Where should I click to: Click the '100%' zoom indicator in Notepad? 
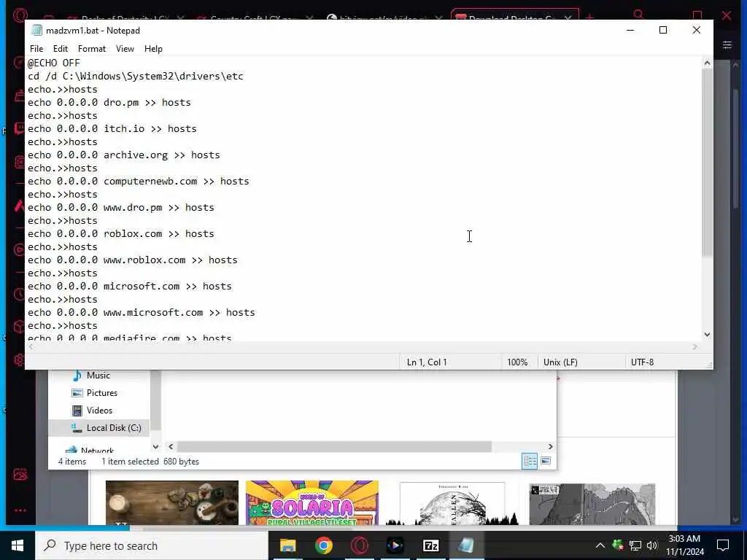tap(517, 362)
